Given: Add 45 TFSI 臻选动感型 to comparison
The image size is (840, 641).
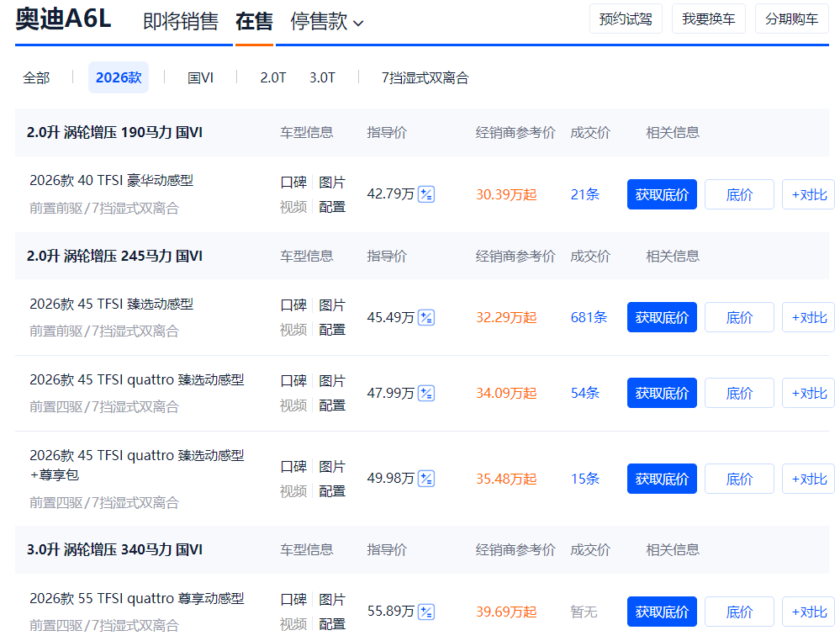Looking at the screenshot, I should [x=808, y=317].
